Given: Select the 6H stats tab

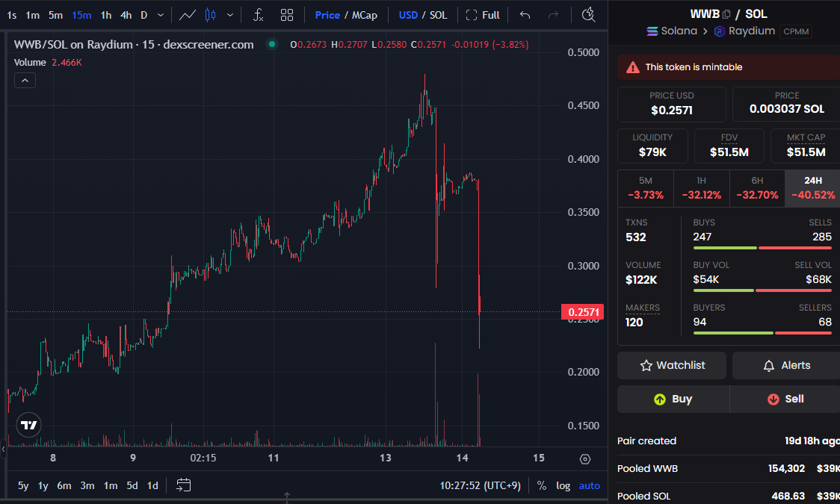Looking at the screenshot, I should pyautogui.click(x=757, y=188).
